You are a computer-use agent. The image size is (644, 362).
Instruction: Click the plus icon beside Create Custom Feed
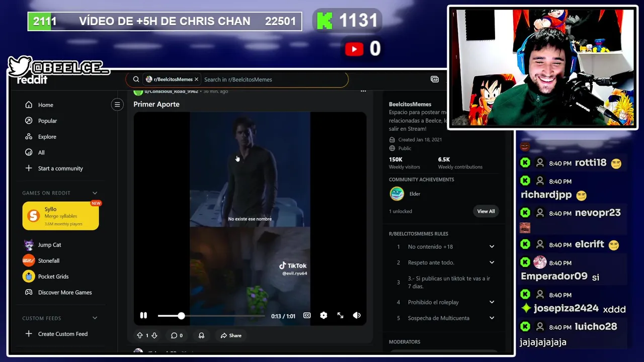pos(29,334)
